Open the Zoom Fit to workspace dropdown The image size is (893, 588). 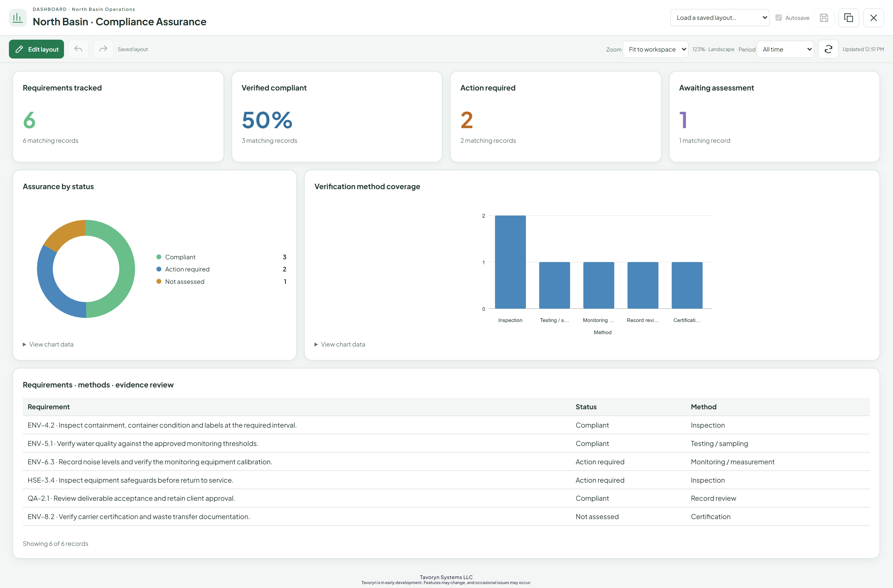point(655,49)
